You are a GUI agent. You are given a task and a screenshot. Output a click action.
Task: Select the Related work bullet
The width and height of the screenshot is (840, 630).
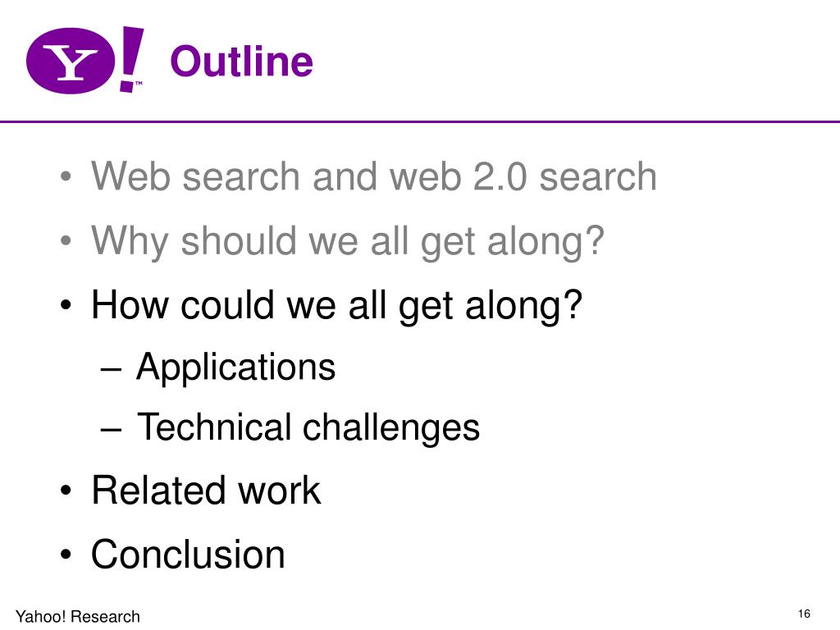pyautogui.click(x=206, y=491)
